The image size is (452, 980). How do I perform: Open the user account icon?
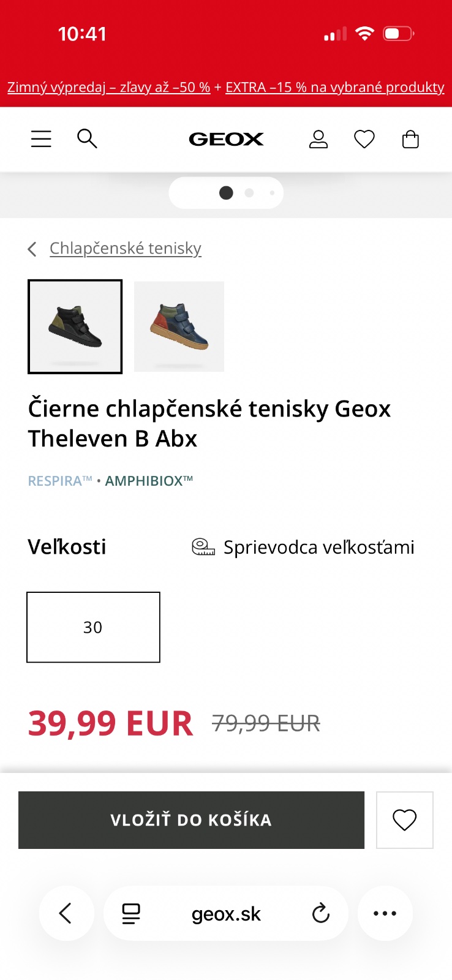318,140
